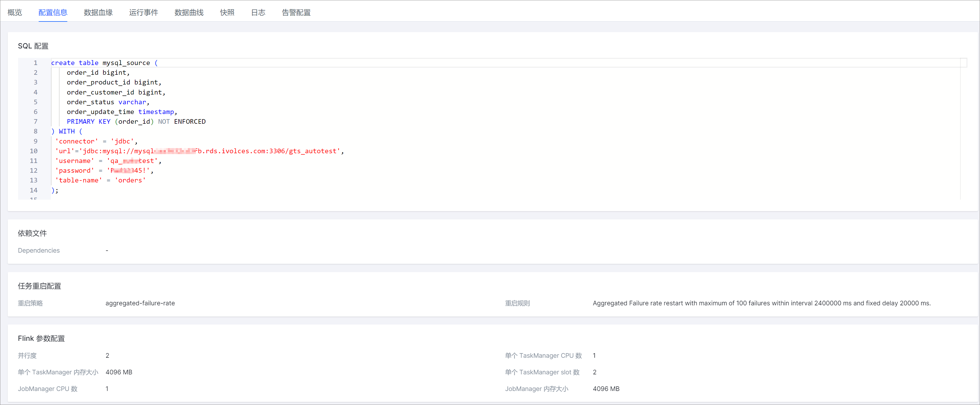Click SQL line 1 'create table mysql_source'
The image size is (980, 405).
pos(105,63)
